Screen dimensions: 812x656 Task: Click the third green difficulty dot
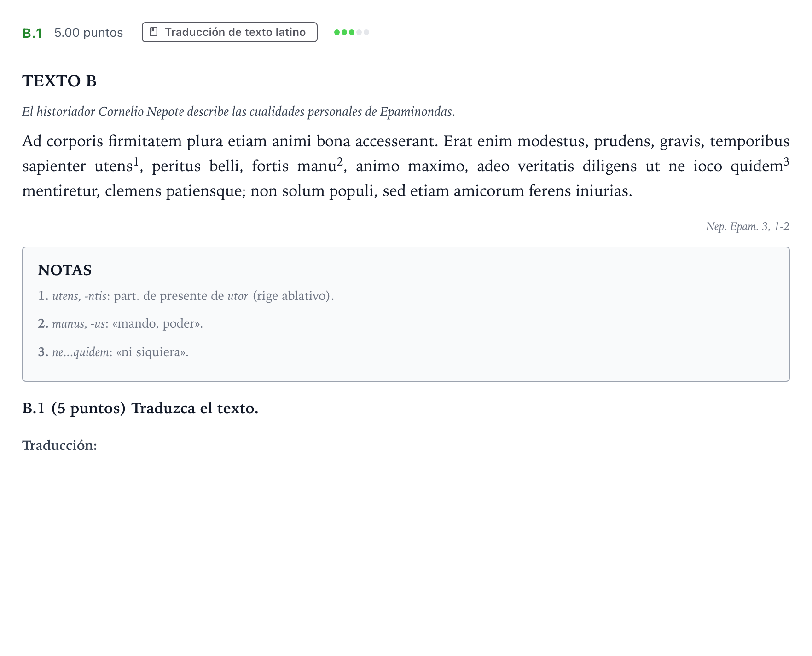click(352, 32)
